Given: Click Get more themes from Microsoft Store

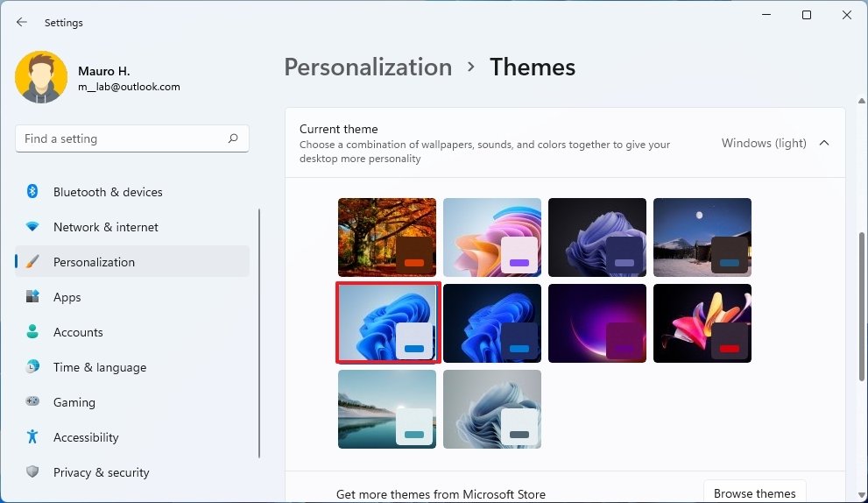Looking at the screenshot, I should (441, 494).
